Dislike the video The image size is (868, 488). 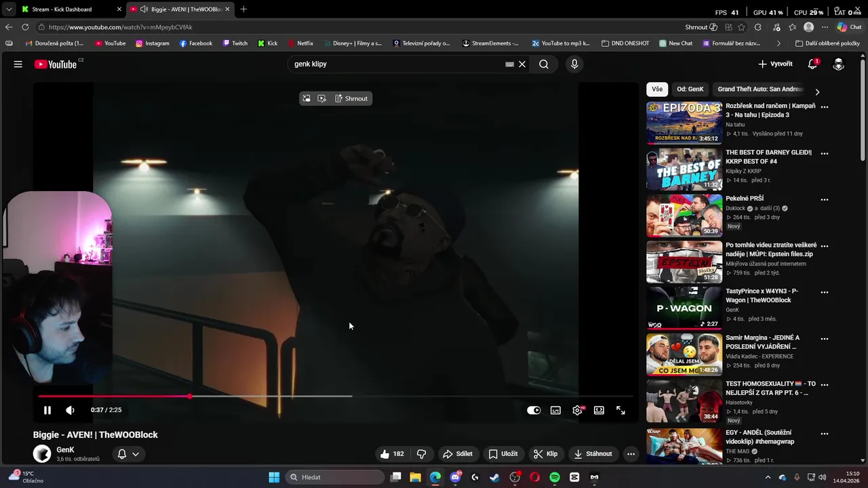[421, 454]
